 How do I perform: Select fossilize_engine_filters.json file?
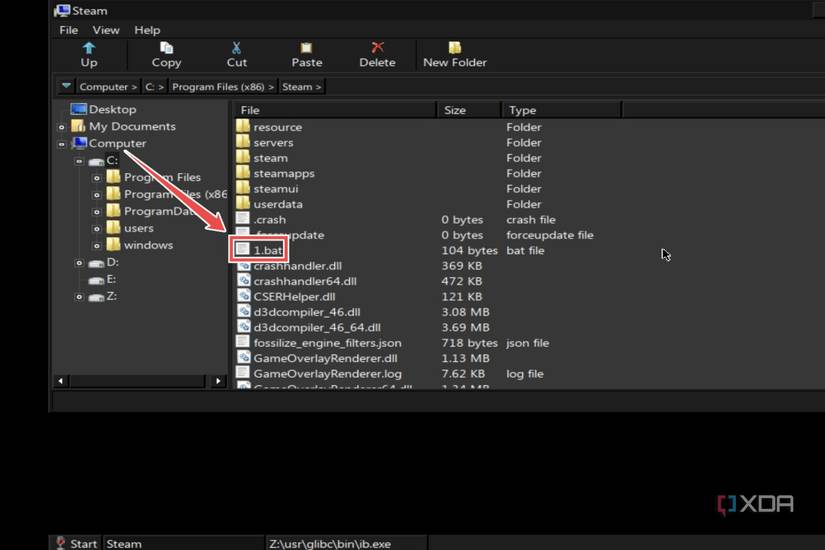click(x=319, y=343)
